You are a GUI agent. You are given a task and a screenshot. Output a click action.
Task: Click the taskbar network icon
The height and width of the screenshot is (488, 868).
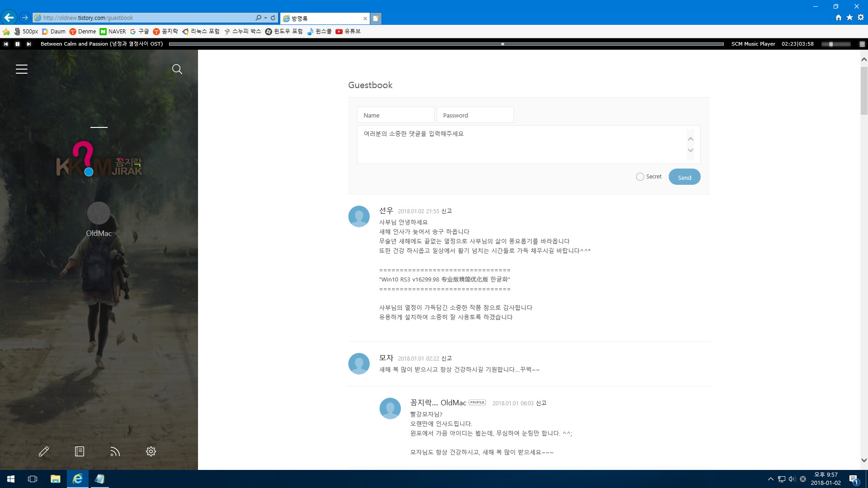(782, 479)
